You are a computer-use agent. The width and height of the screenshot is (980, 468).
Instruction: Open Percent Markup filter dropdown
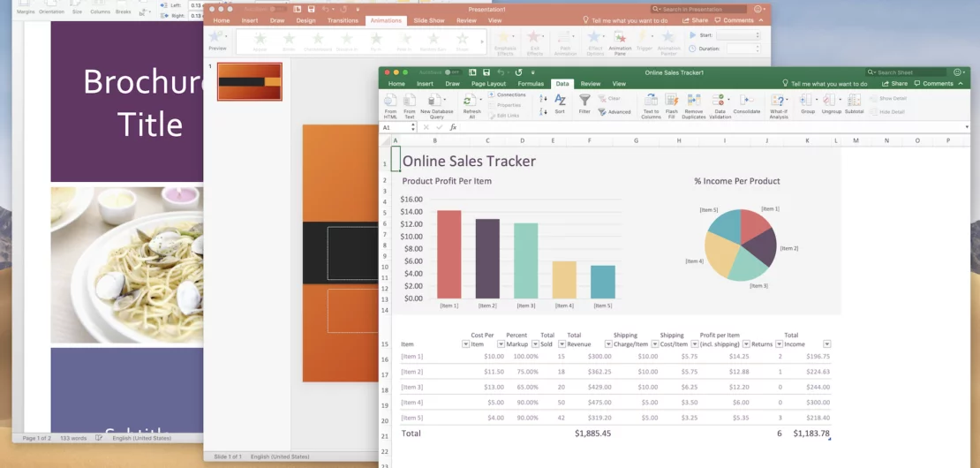tap(535, 344)
